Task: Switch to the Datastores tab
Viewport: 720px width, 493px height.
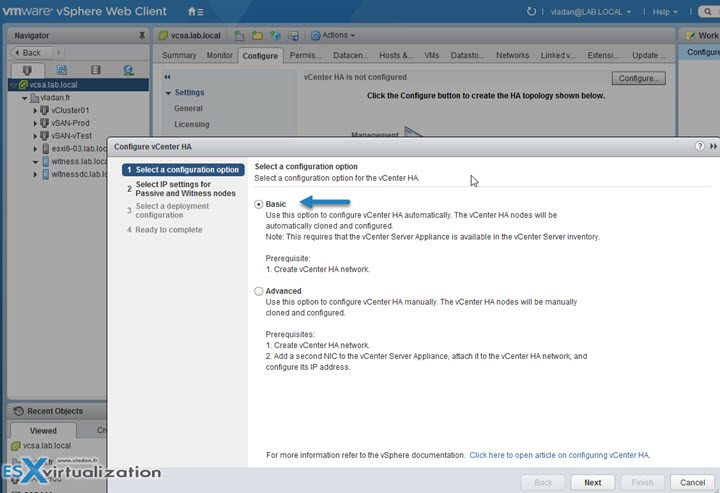Action: [467, 55]
